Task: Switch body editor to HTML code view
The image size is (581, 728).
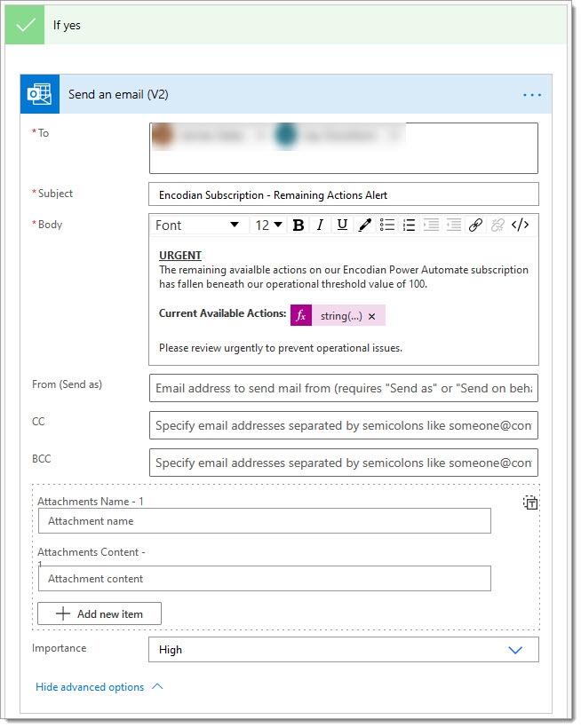Action: tap(521, 226)
